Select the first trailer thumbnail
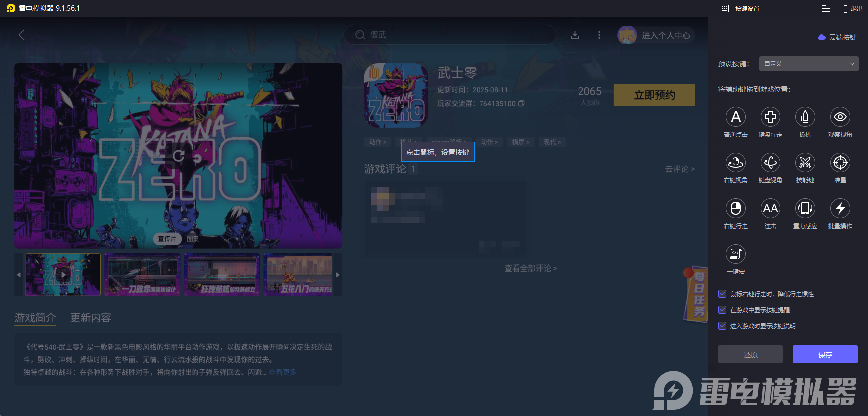This screenshot has height=416, width=868. pos(63,275)
